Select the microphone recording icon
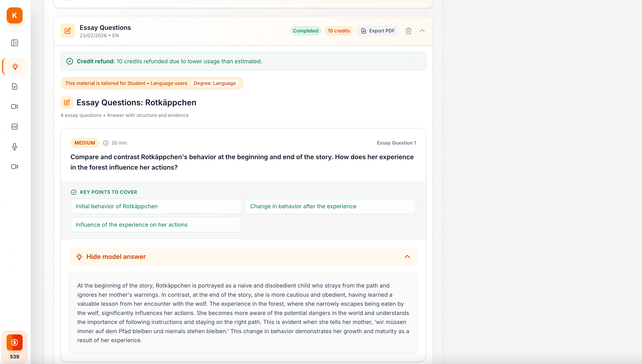The image size is (642, 364). click(x=14, y=147)
